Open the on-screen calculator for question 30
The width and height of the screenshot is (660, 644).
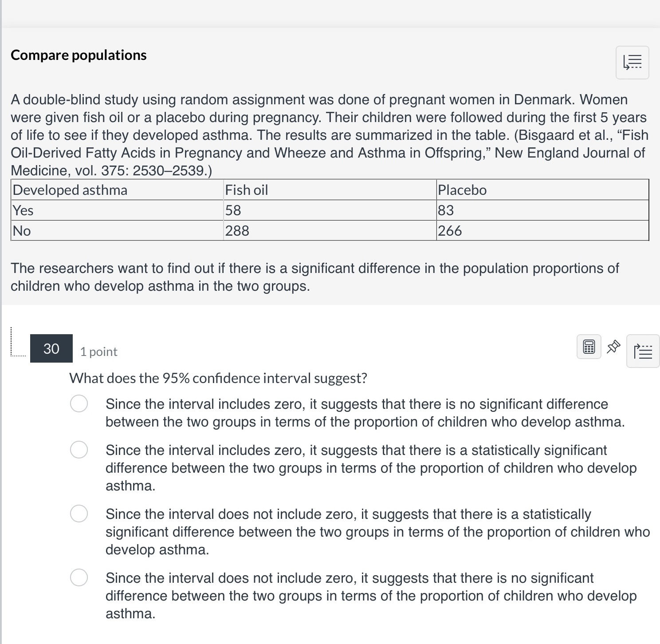[588, 348]
